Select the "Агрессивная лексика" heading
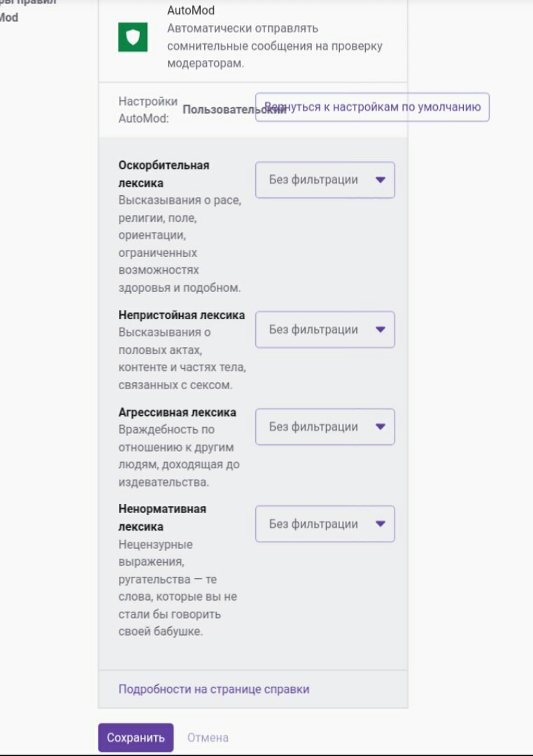 click(177, 412)
